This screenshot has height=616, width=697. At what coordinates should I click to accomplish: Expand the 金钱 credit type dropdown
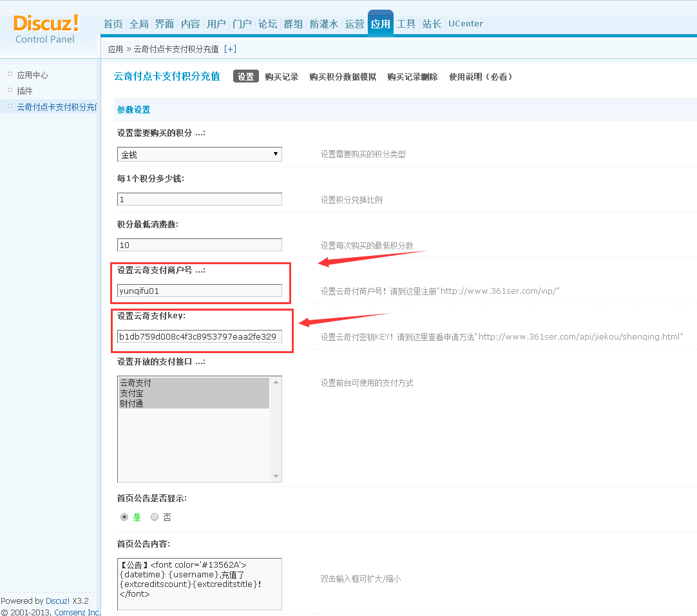[200, 155]
